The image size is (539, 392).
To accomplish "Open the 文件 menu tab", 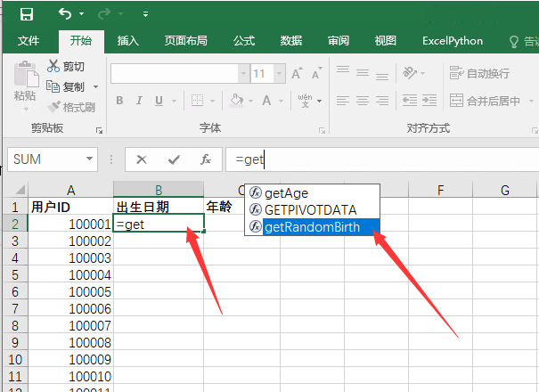I will click(x=29, y=41).
